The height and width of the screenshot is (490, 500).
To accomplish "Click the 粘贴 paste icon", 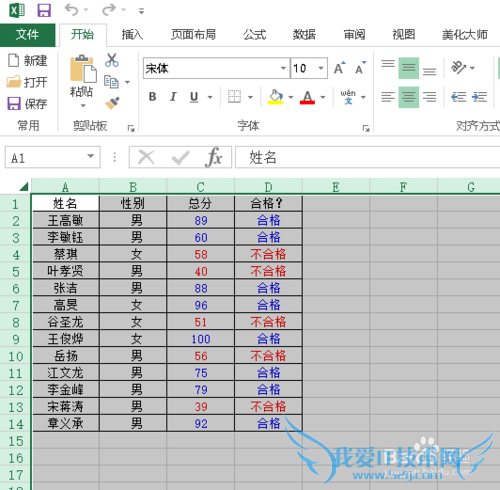I will 83,69.
